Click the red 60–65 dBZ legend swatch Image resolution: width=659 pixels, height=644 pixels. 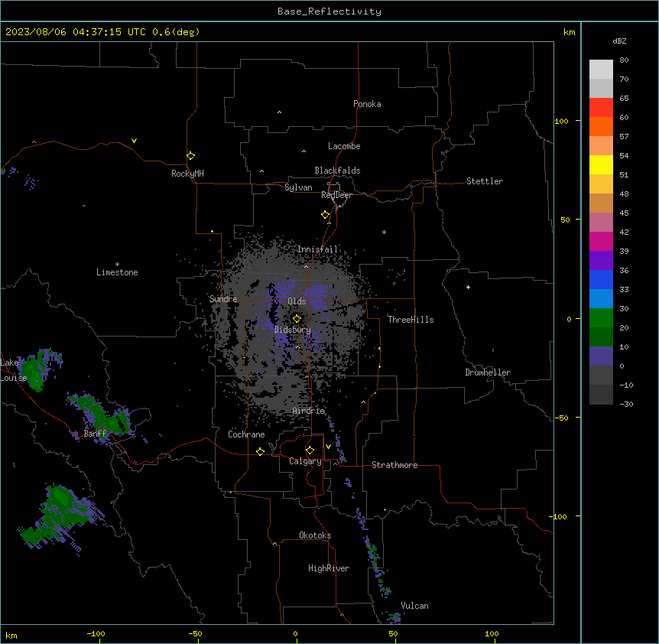click(x=601, y=108)
